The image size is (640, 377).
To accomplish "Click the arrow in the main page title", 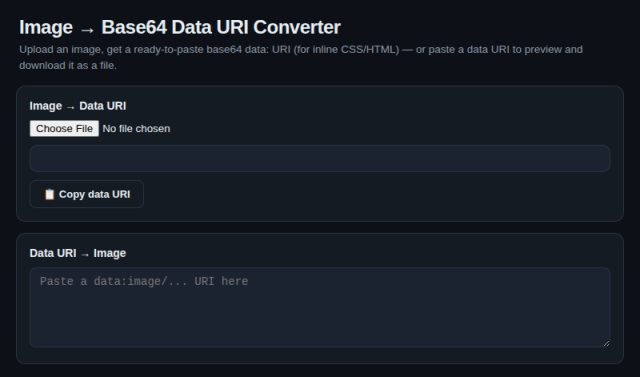I will click(87, 29).
